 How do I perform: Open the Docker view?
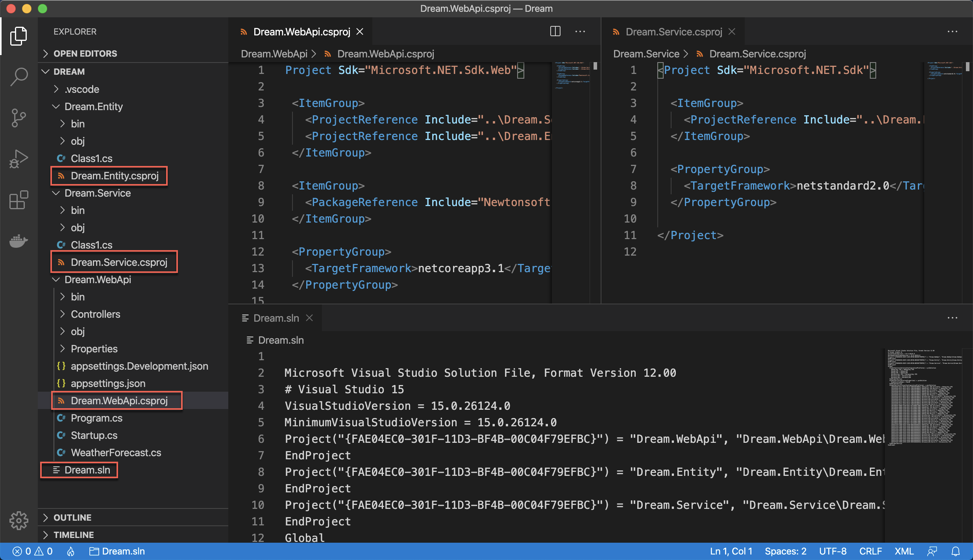(x=18, y=241)
